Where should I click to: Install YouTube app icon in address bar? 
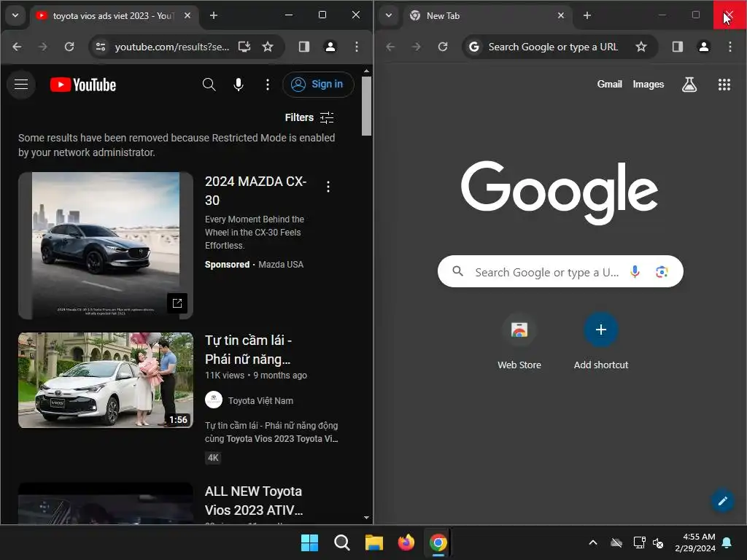[244, 47]
